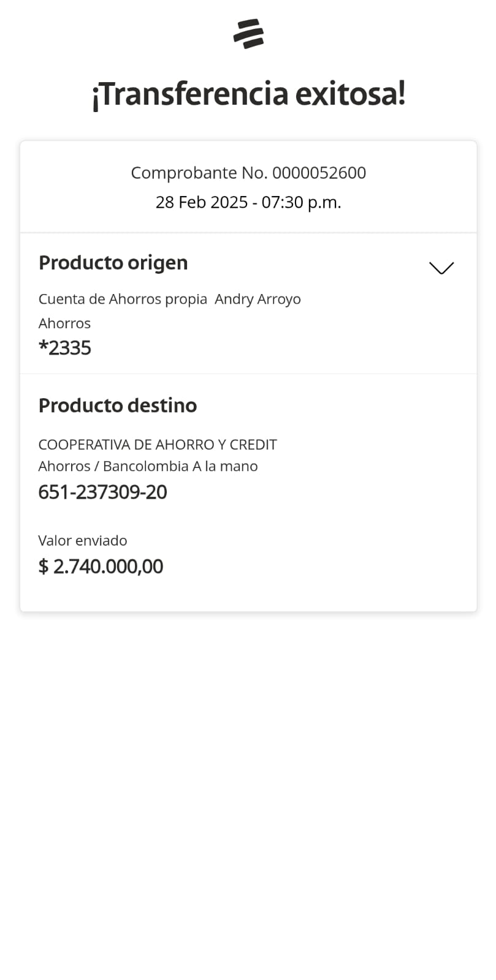Collapse the Producto origen section chevron

[x=441, y=268]
